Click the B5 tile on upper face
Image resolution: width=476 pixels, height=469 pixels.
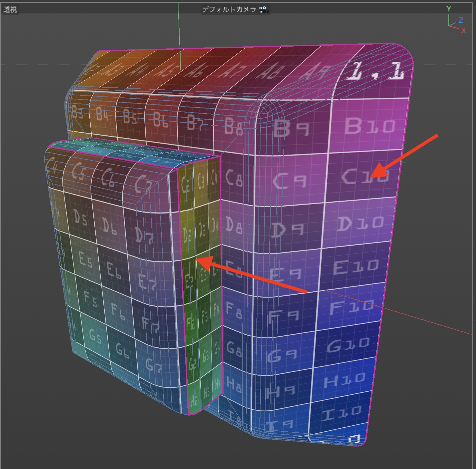click(130, 116)
